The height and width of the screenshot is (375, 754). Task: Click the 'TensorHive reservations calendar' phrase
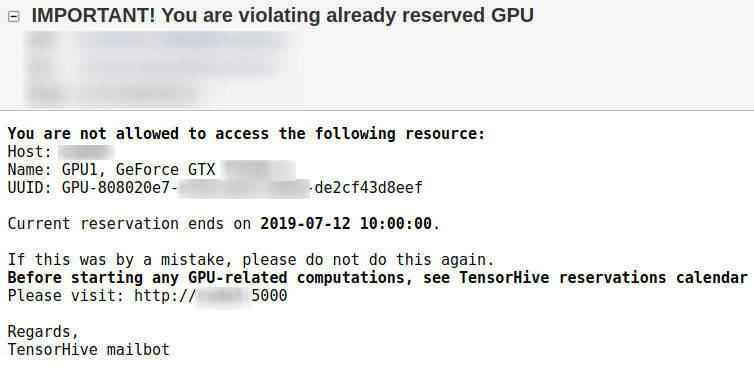[x=603, y=278]
